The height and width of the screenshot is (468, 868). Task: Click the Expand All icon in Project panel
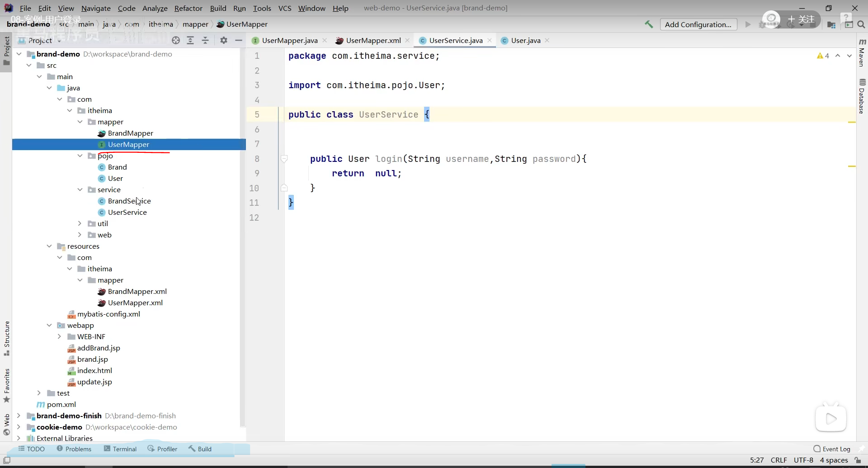(190, 40)
